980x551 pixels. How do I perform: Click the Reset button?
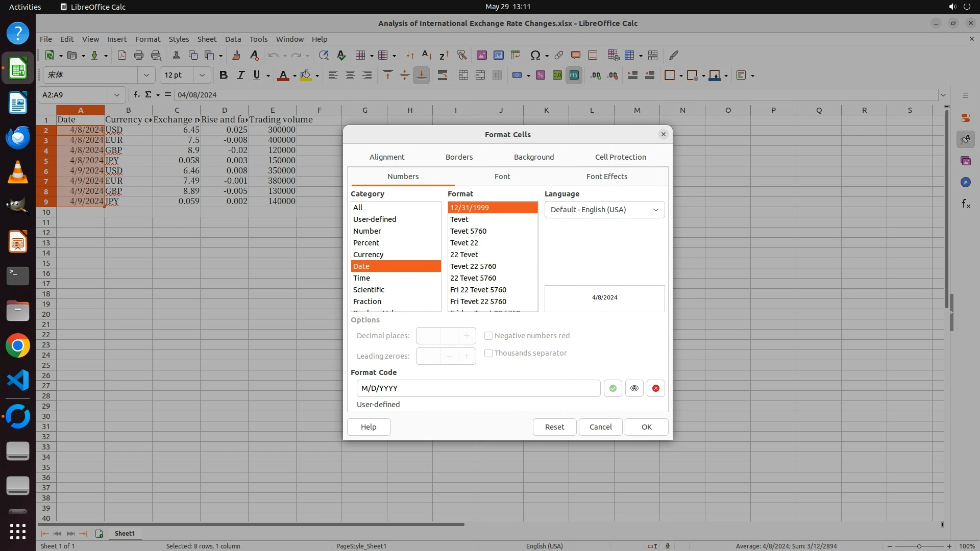point(554,427)
